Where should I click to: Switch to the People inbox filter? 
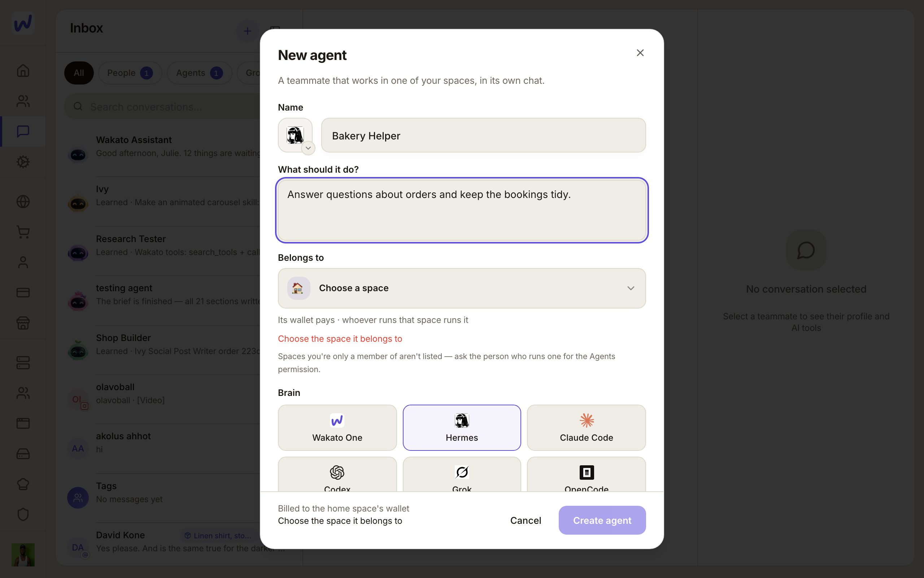(x=130, y=73)
